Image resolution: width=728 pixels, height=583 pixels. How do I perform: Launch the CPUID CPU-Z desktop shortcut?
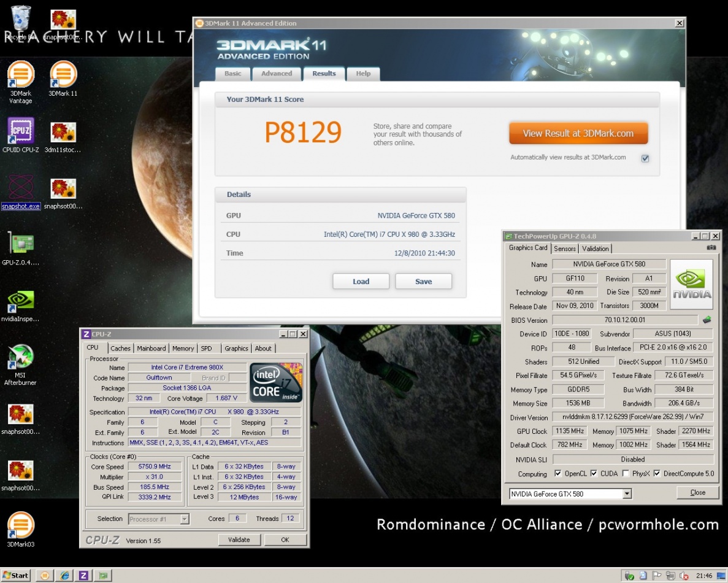pyautogui.click(x=20, y=132)
